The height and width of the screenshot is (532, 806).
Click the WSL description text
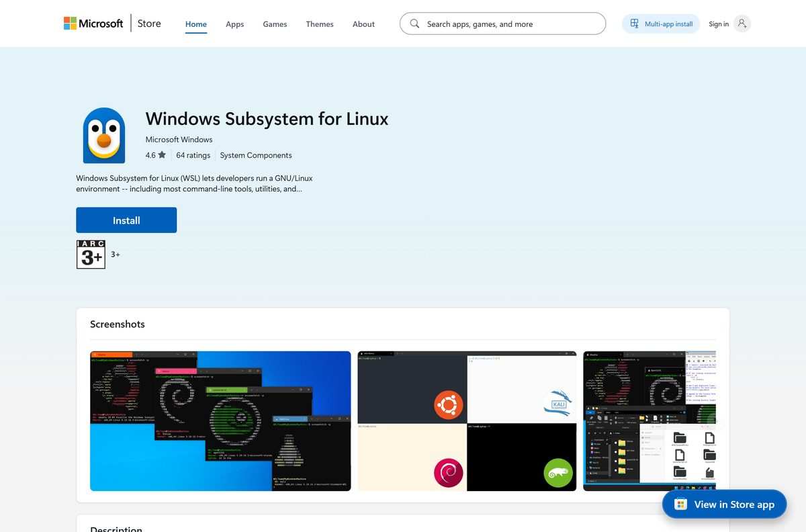point(194,183)
